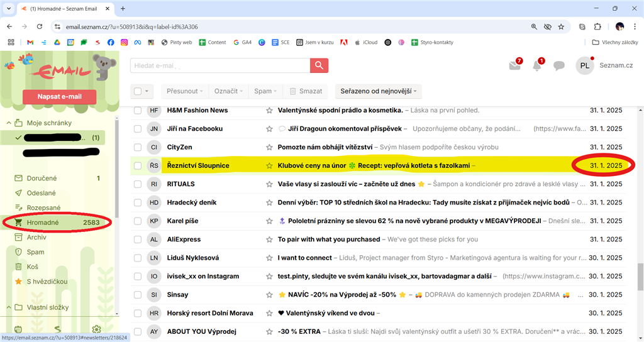Open settings gear in the sidebar
Screen dimensions: 644x342
pyautogui.click(x=96, y=329)
